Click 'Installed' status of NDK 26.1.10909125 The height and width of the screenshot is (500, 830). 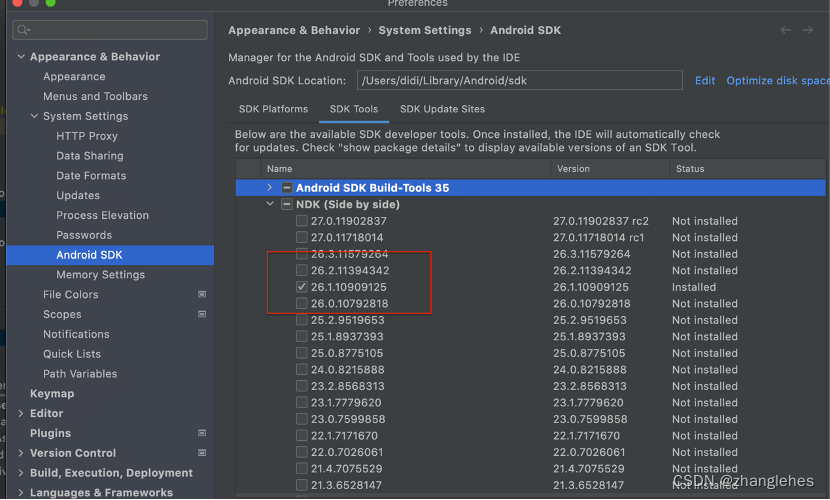[694, 287]
